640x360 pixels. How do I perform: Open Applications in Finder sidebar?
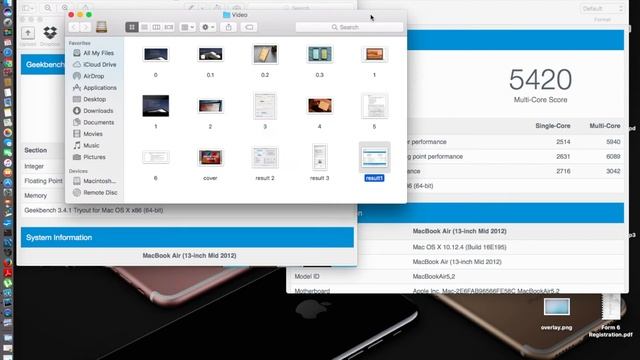click(x=95, y=88)
